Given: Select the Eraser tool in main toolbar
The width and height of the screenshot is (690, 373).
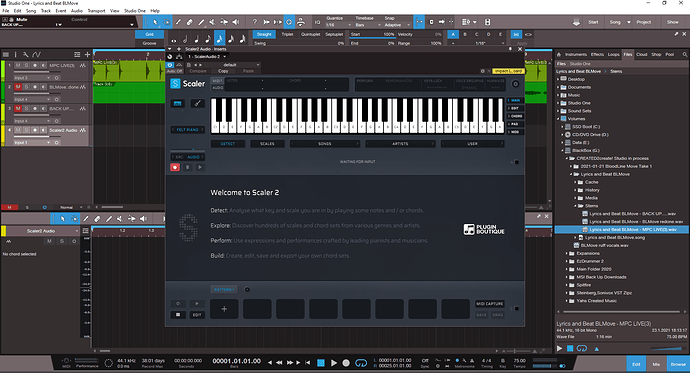Looking at the screenshot, I should 190,22.
